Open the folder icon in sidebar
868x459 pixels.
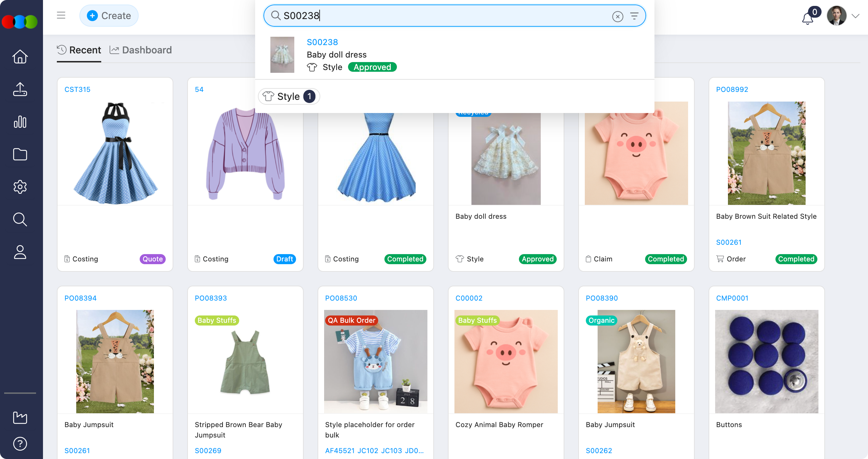click(20, 154)
